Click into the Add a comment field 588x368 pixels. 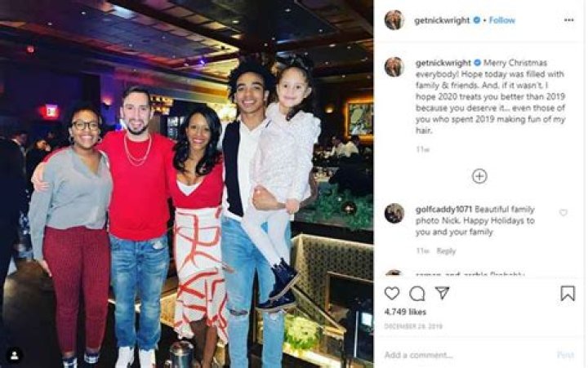point(465,354)
